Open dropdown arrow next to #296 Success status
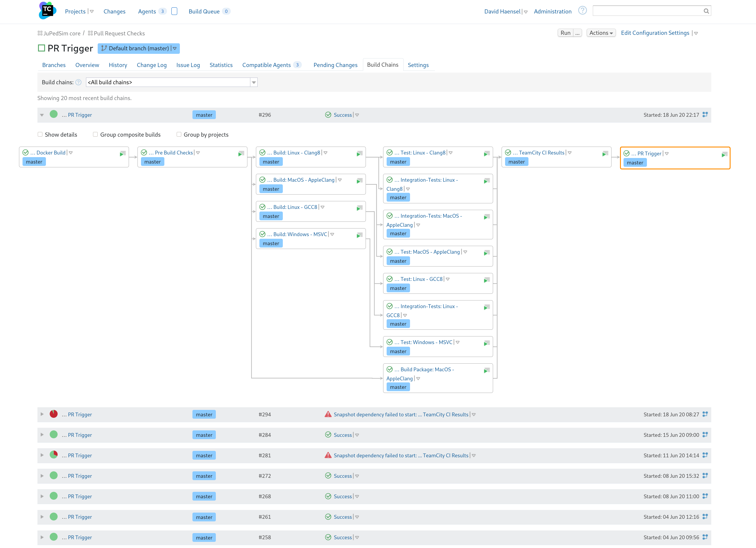The height and width of the screenshot is (548, 756). tap(357, 115)
